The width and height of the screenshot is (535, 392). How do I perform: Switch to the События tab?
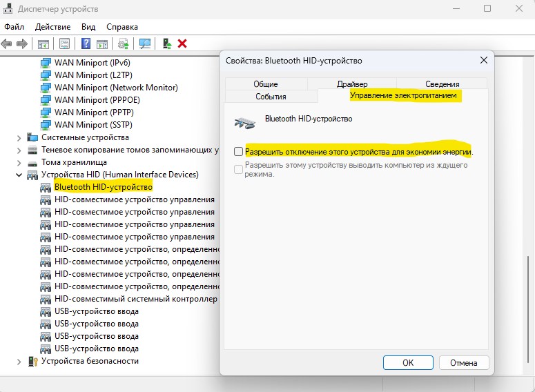pos(271,97)
